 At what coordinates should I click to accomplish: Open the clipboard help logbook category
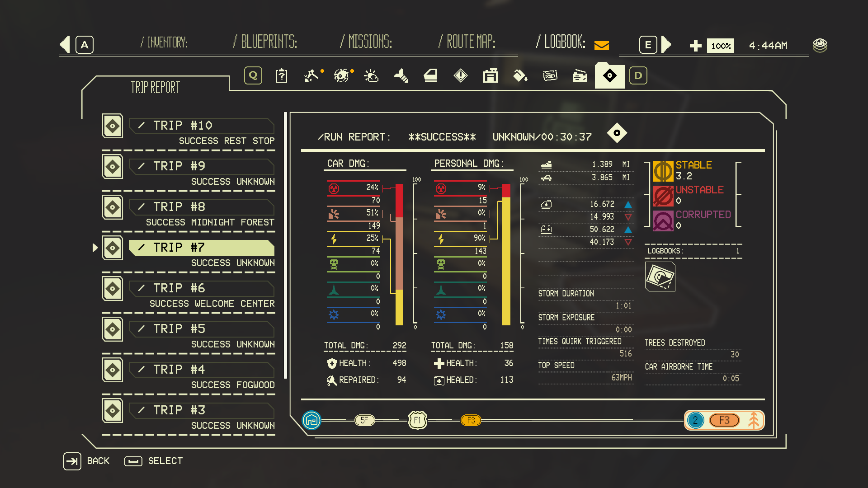[281, 75]
